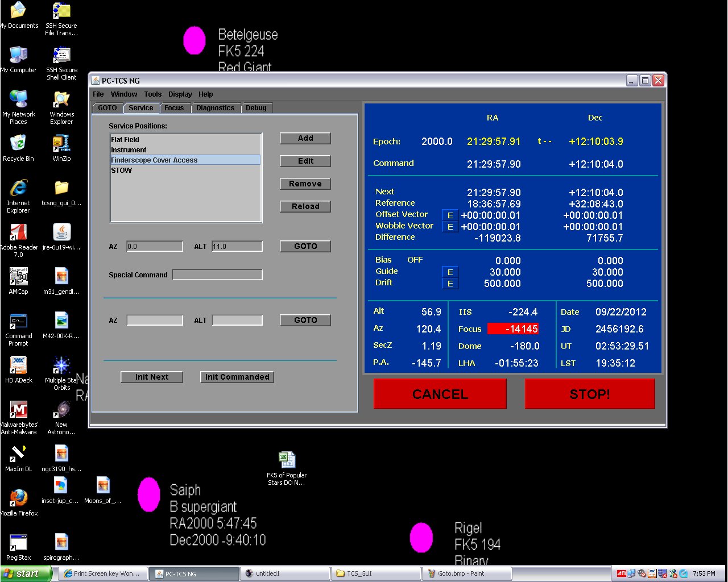Open the File menu in PC-TCS NG
Viewport: 728px width, 582px height.
(98, 94)
